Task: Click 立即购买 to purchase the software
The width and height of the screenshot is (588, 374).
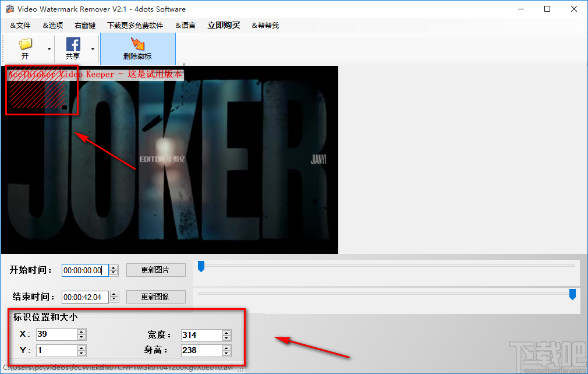Action: click(x=224, y=25)
